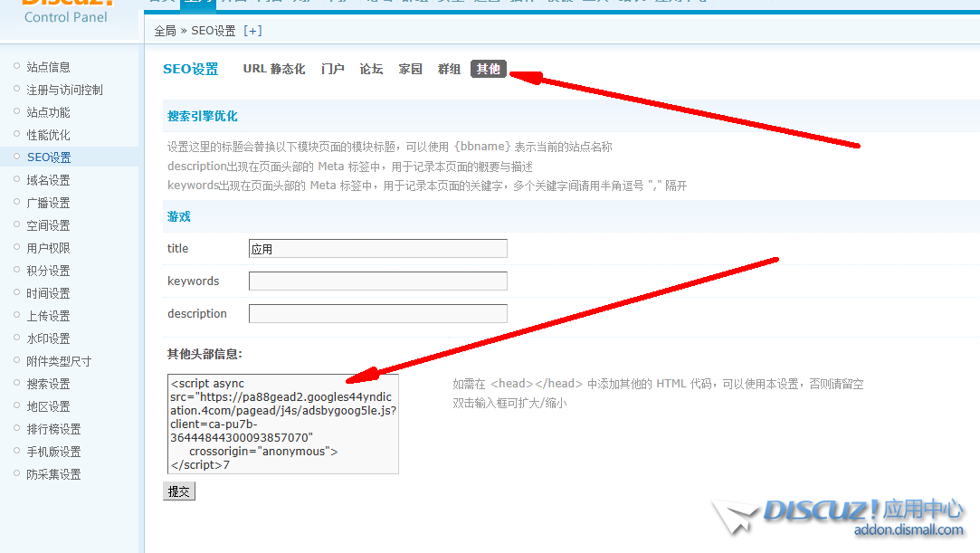Go to the 家园 tab
The width and height of the screenshot is (980, 553).
[x=411, y=69]
